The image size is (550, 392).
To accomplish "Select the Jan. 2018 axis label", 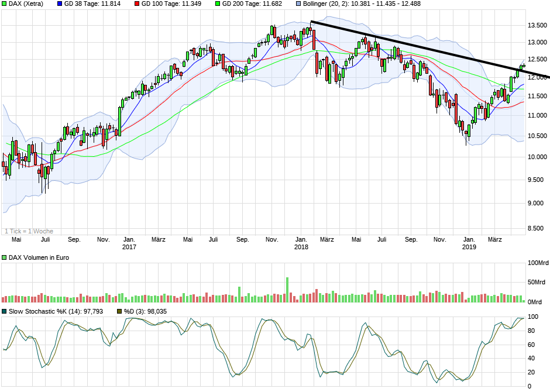I will [302, 243].
